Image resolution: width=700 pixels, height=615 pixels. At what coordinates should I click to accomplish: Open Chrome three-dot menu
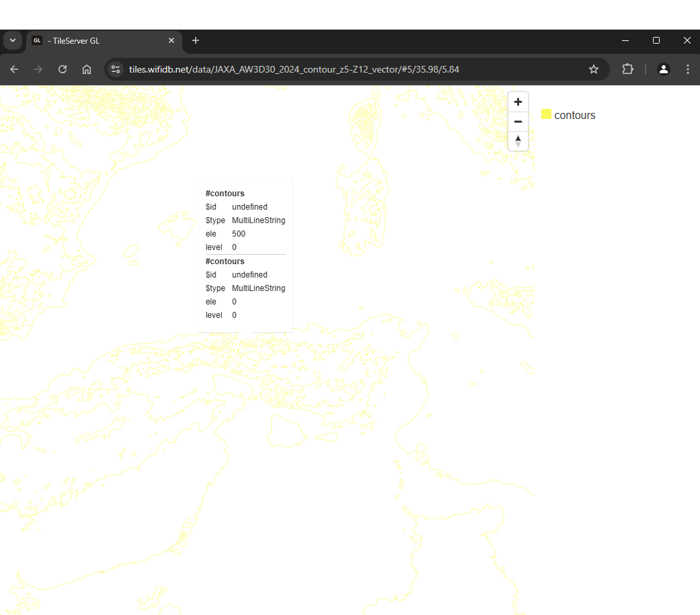click(687, 69)
